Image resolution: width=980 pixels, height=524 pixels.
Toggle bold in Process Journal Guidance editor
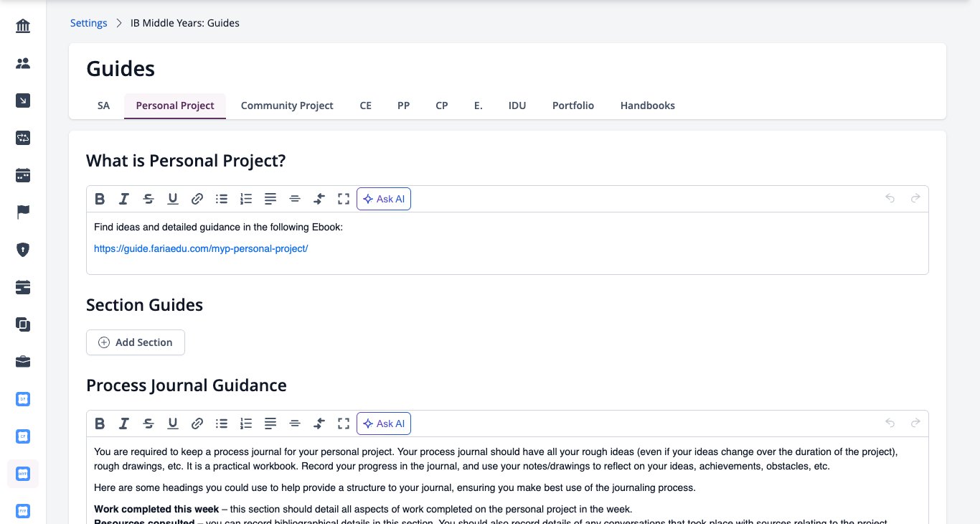click(x=100, y=424)
